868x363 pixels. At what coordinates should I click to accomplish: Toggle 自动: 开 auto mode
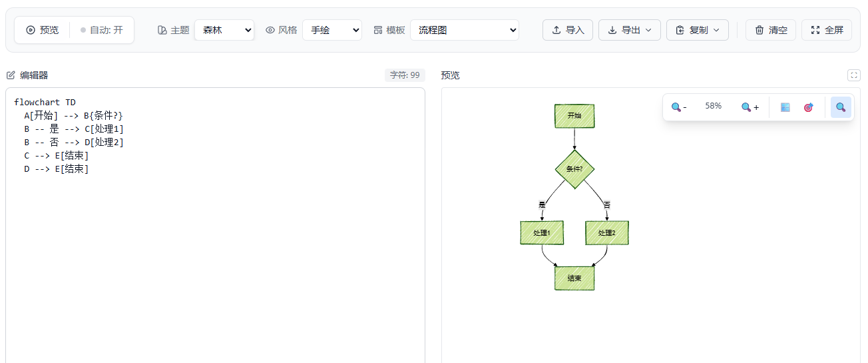102,30
